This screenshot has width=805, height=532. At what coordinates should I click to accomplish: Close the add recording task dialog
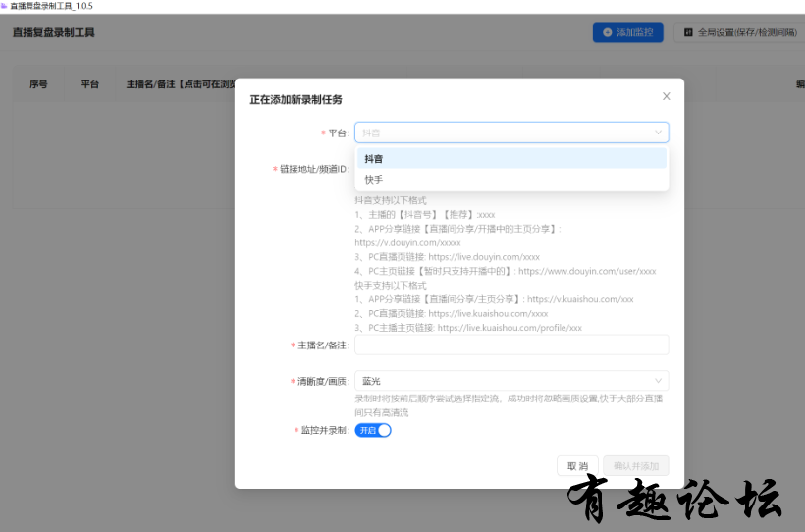[666, 96]
